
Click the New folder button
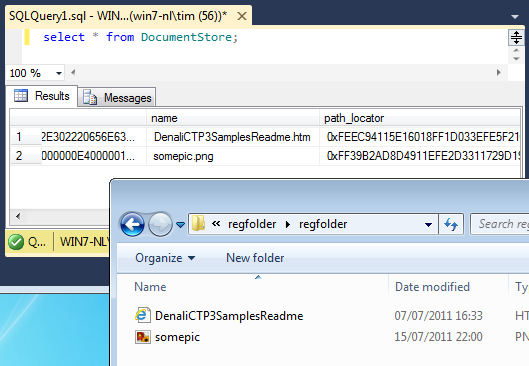(x=255, y=258)
